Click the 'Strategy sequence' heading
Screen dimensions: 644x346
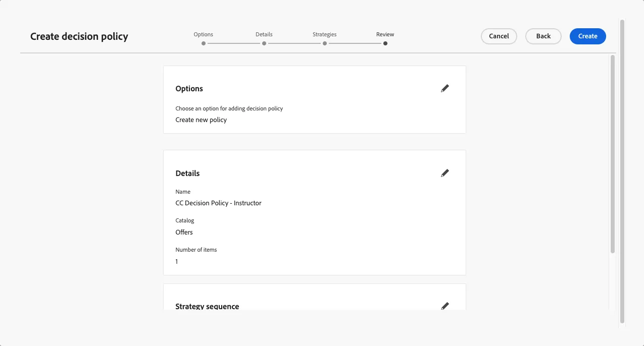pyautogui.click(x=207, y=306)
